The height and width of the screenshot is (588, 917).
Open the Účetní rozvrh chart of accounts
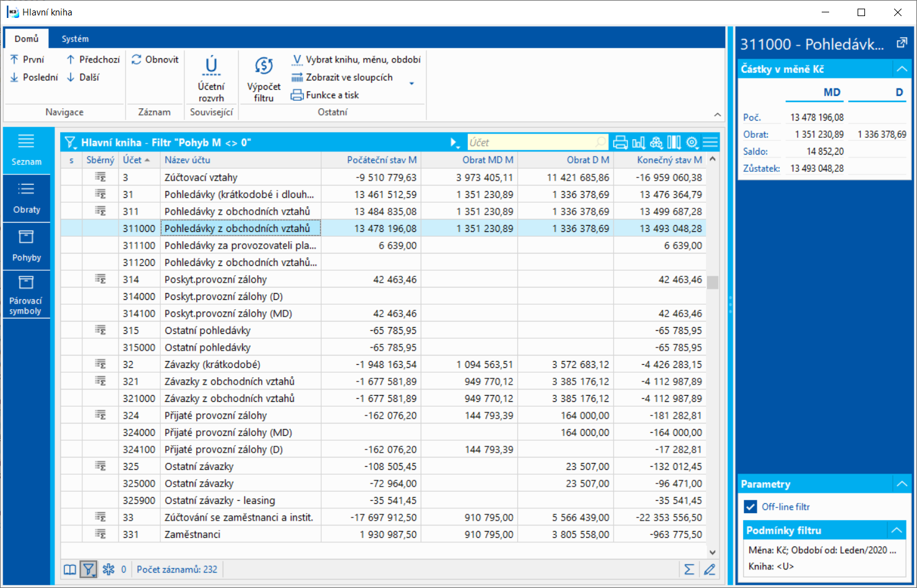211,79
